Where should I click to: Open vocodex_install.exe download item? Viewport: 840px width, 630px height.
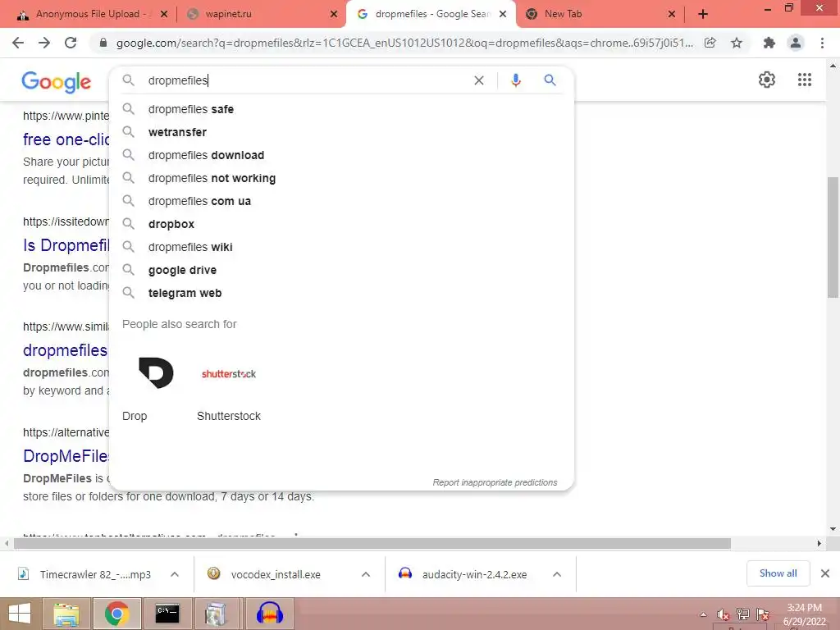click(276, 574)
